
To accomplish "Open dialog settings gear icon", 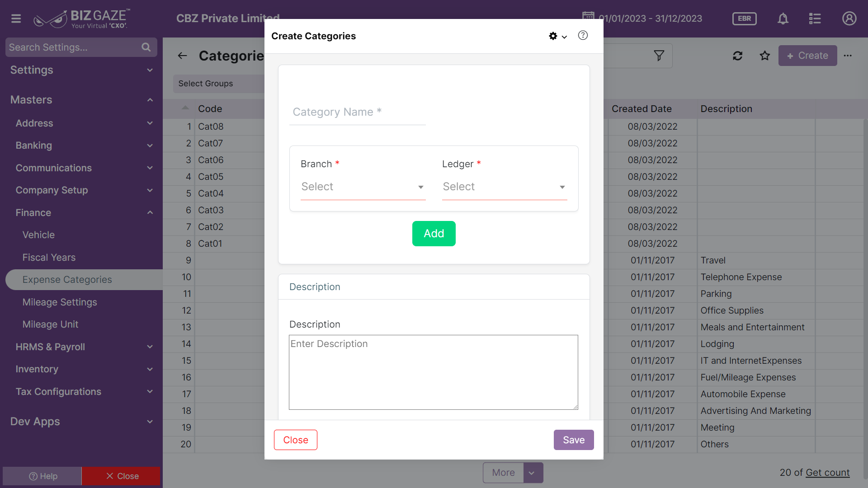I will click(553, 36).
